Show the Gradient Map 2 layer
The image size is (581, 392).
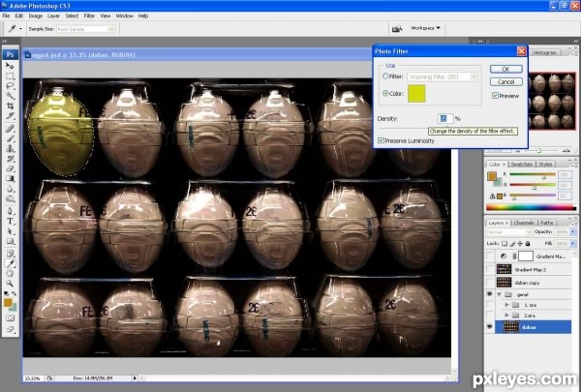click(490, 269)
